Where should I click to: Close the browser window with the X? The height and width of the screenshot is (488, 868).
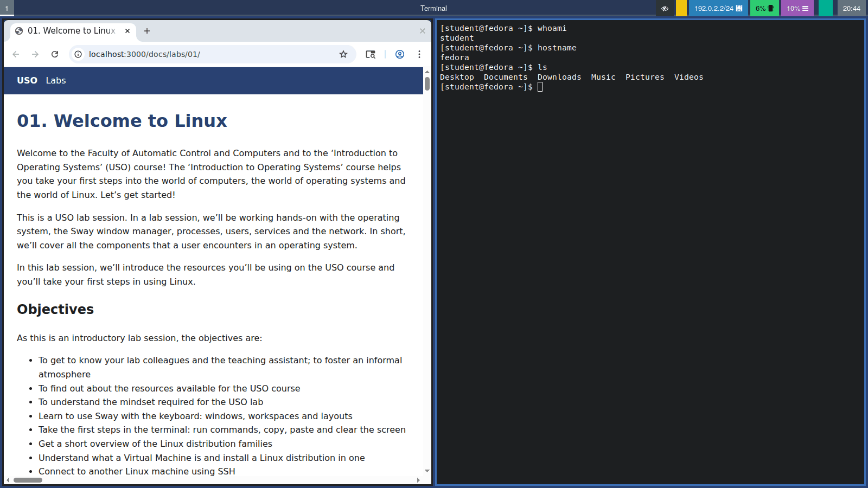[423, 31]
